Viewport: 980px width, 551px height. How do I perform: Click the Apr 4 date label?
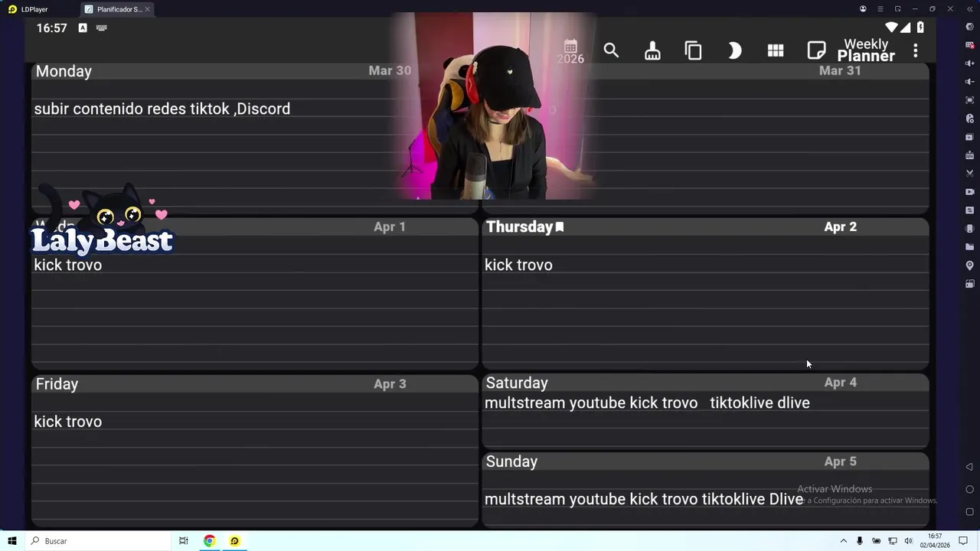(x=840, y=382)
